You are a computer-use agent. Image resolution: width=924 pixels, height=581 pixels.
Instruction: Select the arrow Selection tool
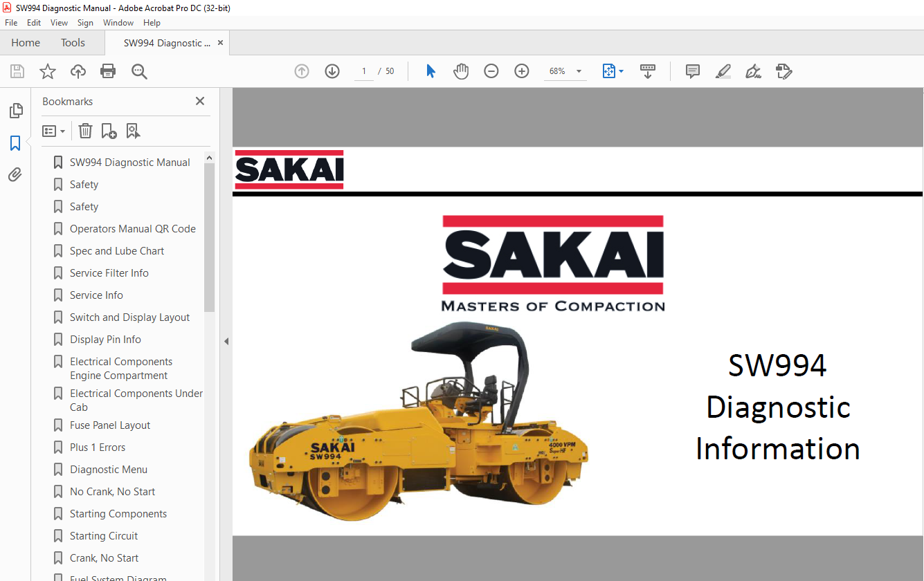(x=431, y=71)
